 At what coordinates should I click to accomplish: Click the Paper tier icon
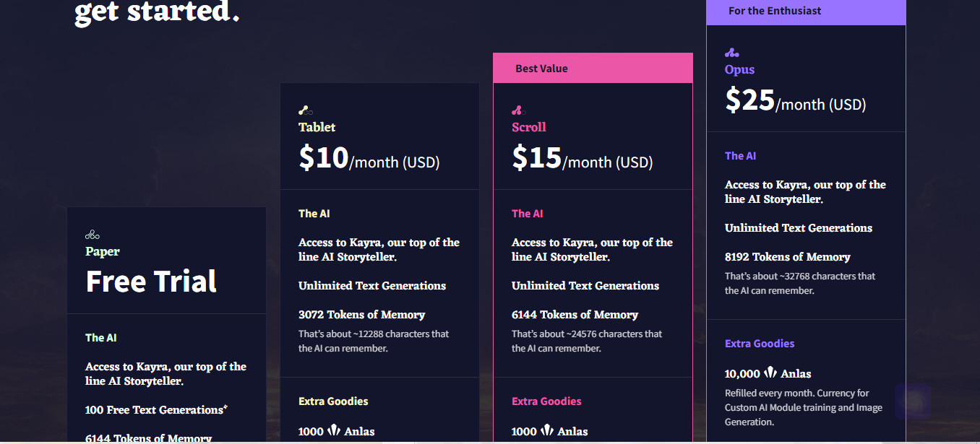tap(93, 235)
